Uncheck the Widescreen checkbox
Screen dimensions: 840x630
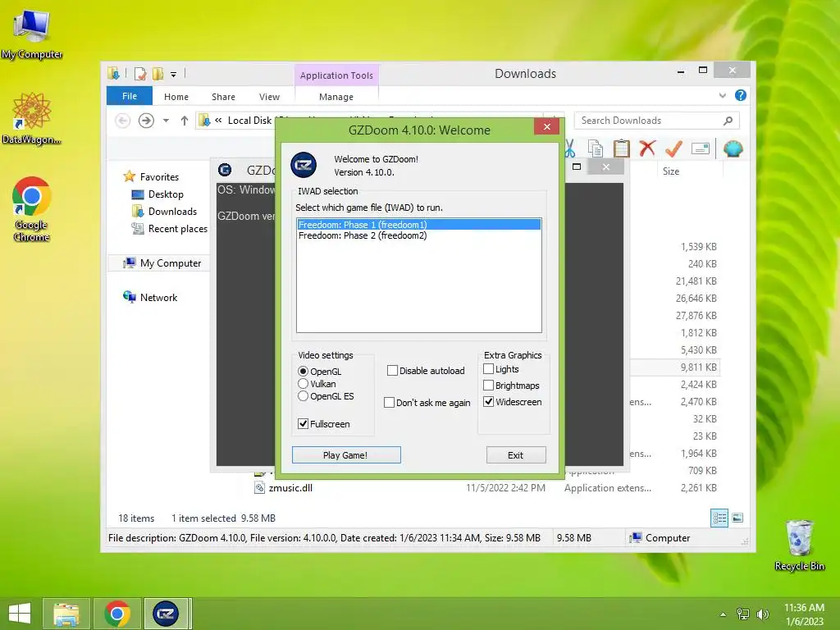tap(489, 401)
